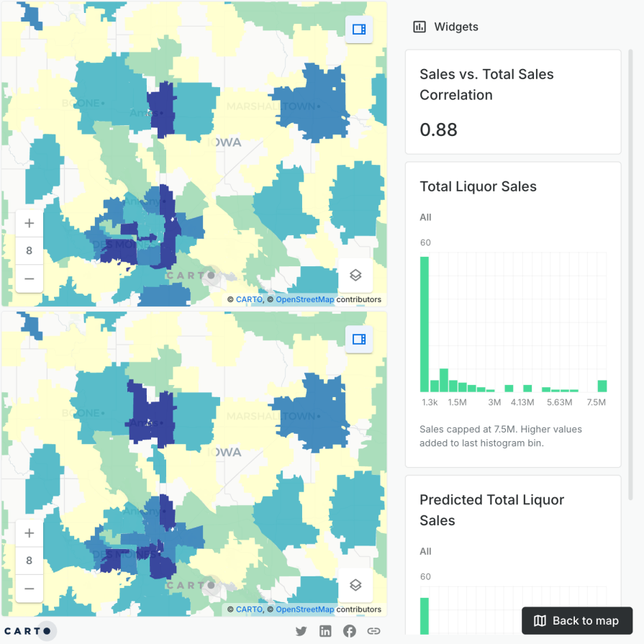Open the OpenStreetMap link on the bottom map
Viewport: 644px width, 644px height.
pos(305,609)
